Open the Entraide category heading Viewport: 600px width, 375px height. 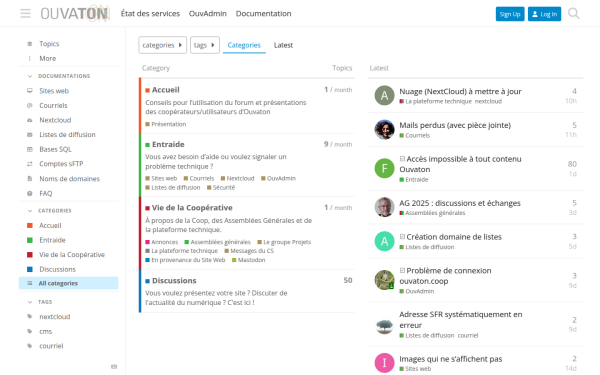coord(168,144)
